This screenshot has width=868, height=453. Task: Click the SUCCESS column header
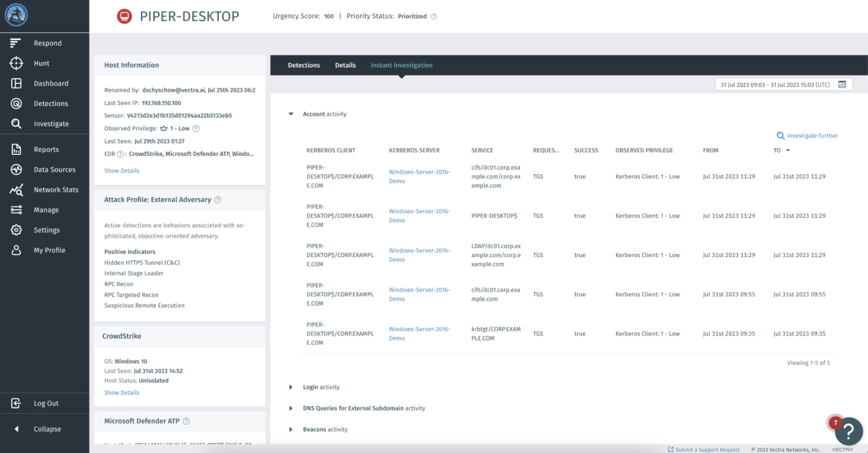pyautogui.click(x=586, y=150)
